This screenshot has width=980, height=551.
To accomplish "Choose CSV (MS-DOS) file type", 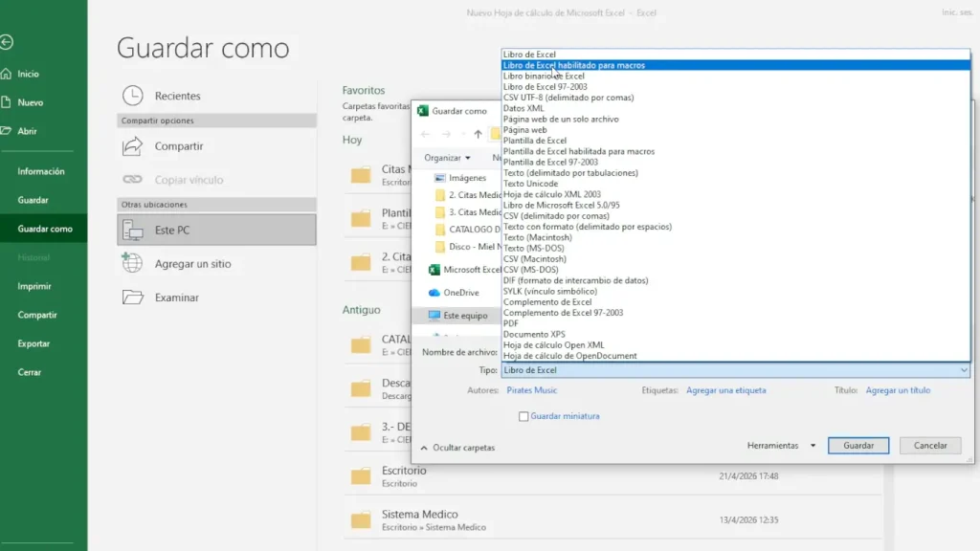I will point(736,270).
